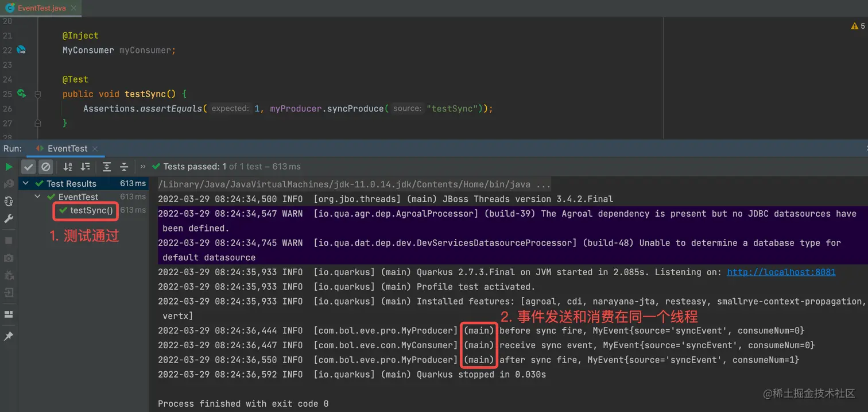Click the warnings indicator showing 5
Image resolution: width=868 pixels, height=412 pixels.
pyautogui.click(x=858, y=26)
